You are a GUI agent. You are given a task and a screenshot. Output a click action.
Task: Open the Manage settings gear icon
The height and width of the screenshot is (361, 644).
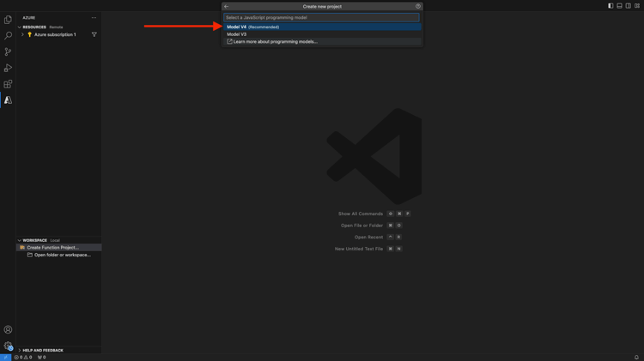click(x=8, y=346)
